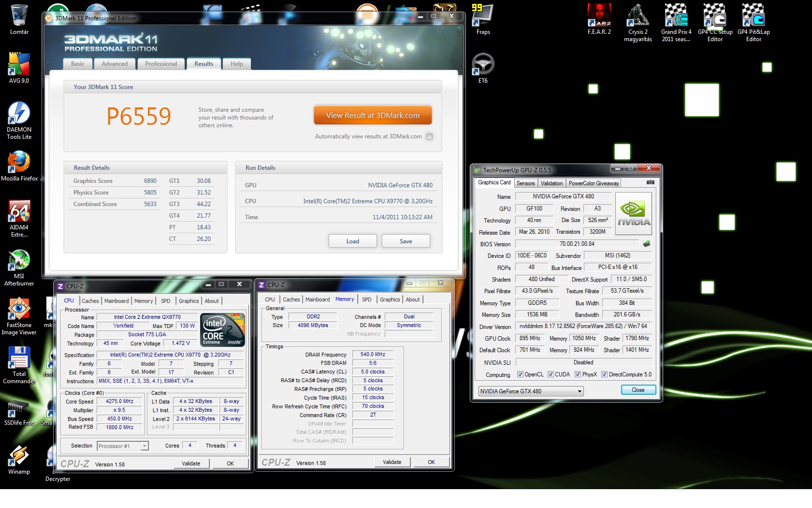Screen dimensions: 812x508
Task: Click Validate in the CPU-Z Processor window
Action: pyautogui.click(x=191, y=463)
